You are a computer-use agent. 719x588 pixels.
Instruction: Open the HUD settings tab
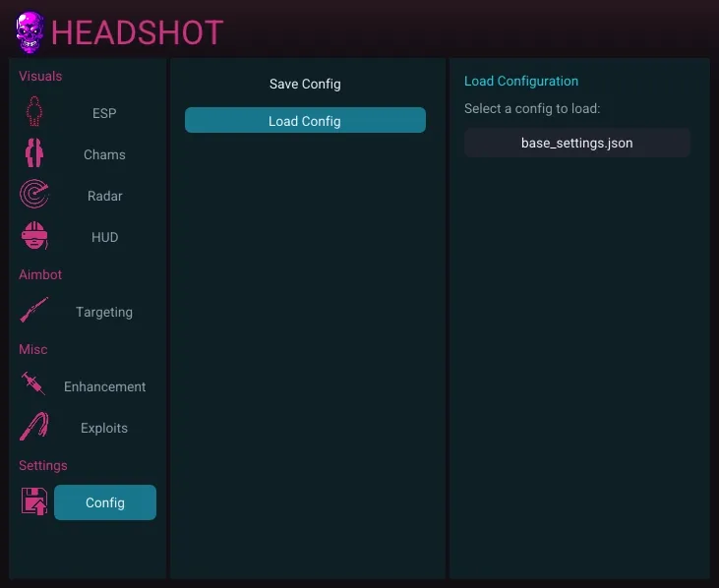pos(104,237)
